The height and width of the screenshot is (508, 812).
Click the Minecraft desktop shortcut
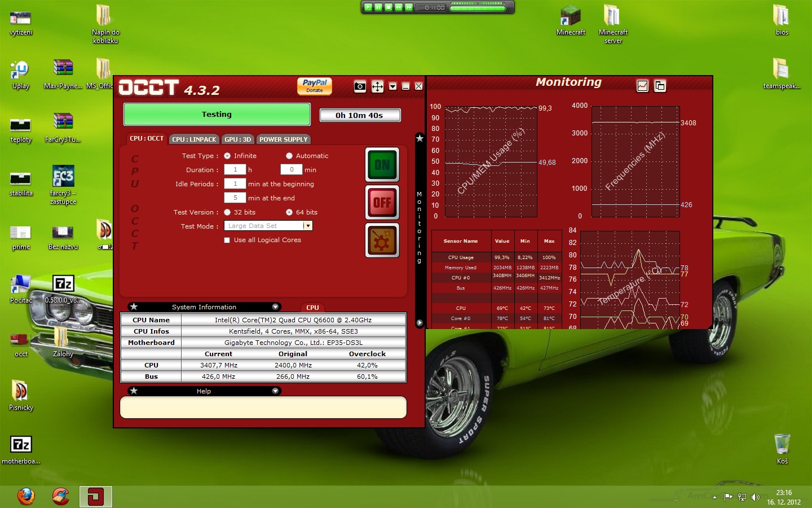[x=571, y=21]
